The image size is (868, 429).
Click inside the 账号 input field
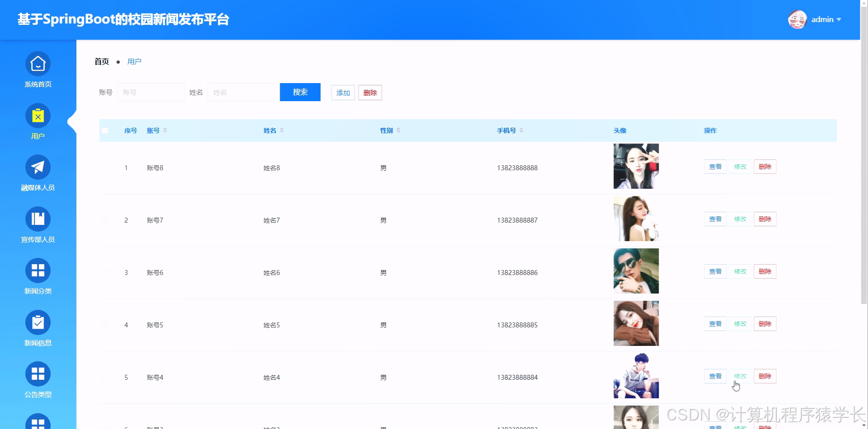pos(151,92)
